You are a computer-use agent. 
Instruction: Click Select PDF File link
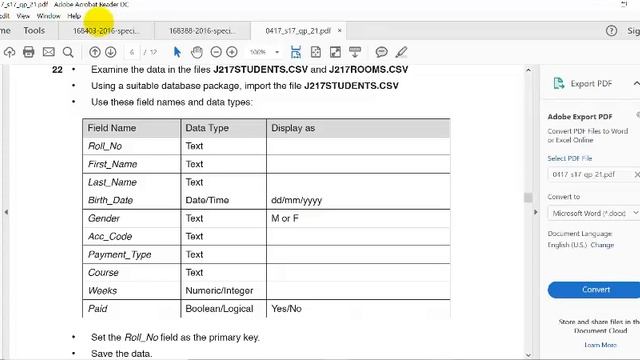[x=570, y=158]
